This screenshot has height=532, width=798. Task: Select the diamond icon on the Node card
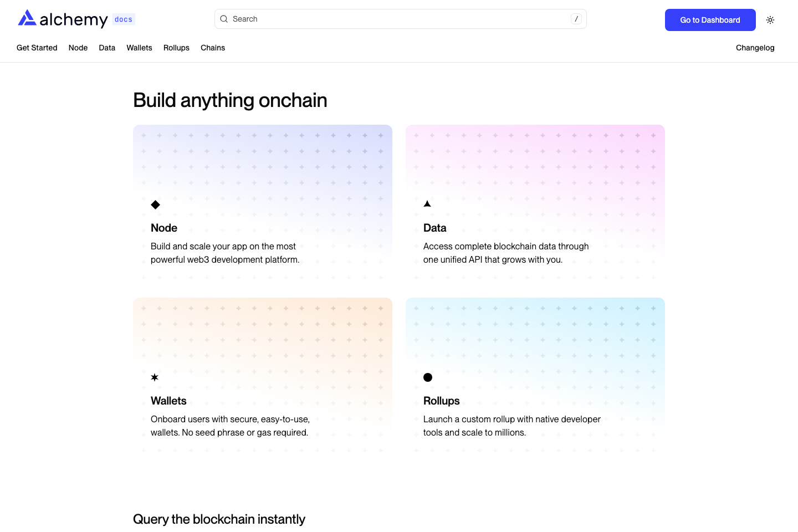coord(155,204)
